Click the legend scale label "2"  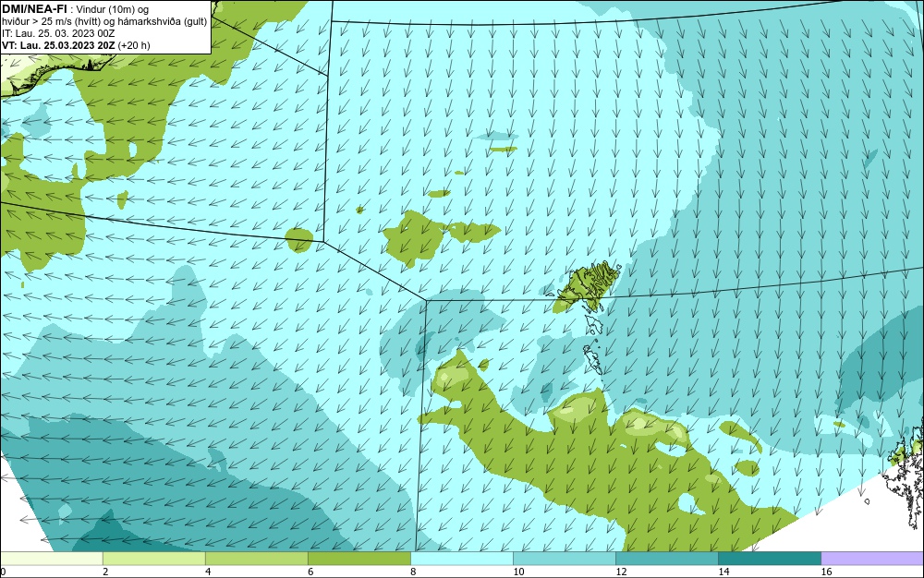coord(105,572)
